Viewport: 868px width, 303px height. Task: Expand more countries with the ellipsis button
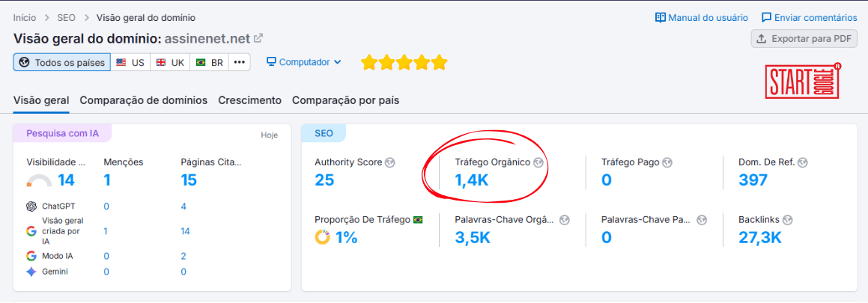(x=240, y=62)
